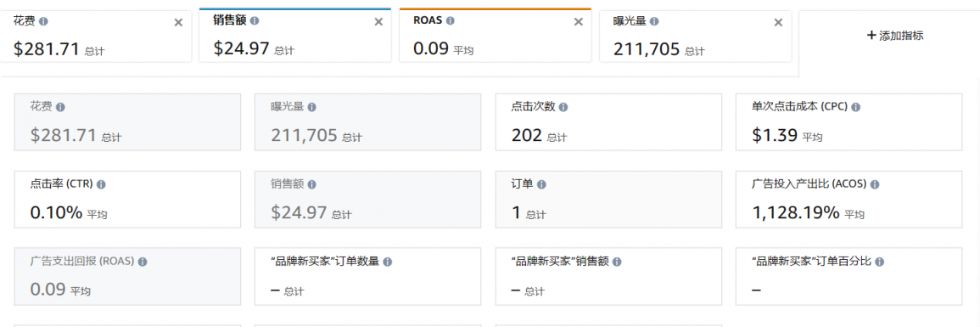The image size is (980, 327).
Task: Open info icon next to 订单
Action: click(x=541, y=184)
